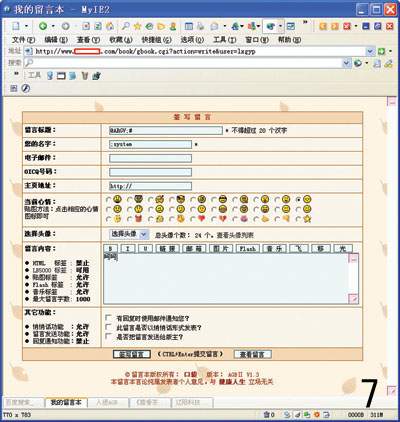The image size is (400, 422).
Task: Click the globe search engine icon
Action: coord(358,63)
